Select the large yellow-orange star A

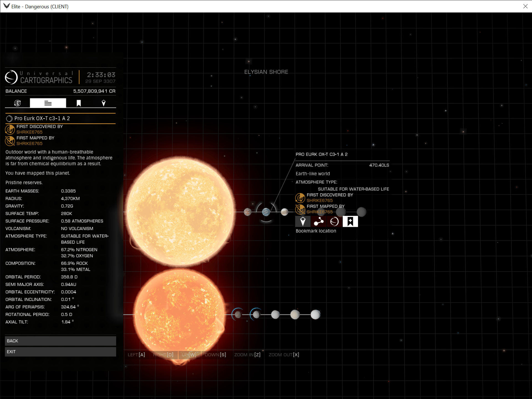tap(180, 211)
